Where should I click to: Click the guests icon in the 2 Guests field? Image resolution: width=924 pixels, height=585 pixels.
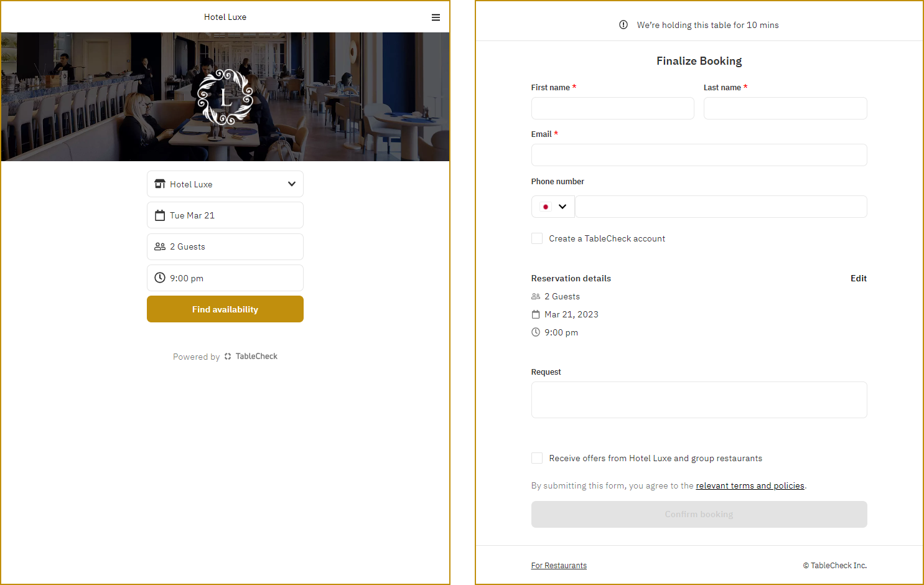click(160, 246)
